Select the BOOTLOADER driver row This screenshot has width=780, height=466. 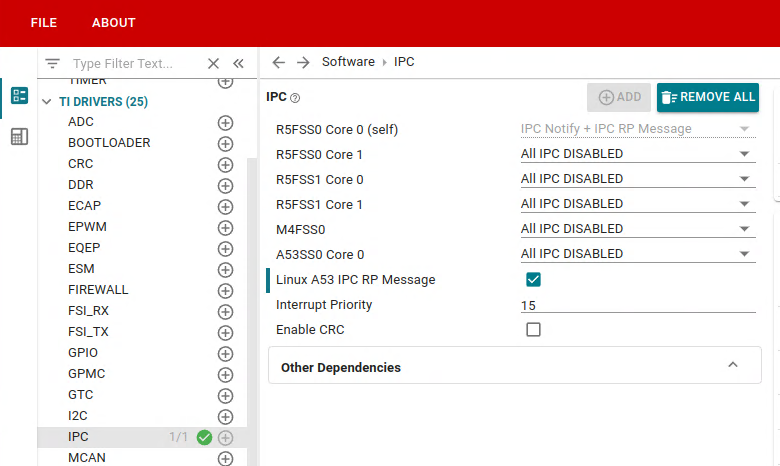142,143
